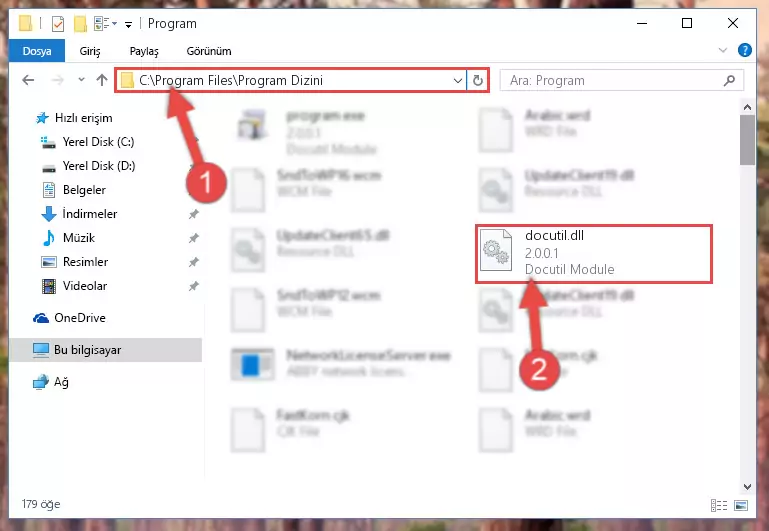Open the Görünüm ribbon tab

click(209, 51)
